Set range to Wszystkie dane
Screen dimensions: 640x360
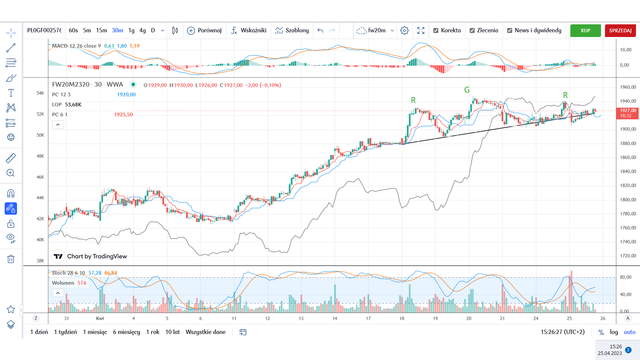(205, 332)
